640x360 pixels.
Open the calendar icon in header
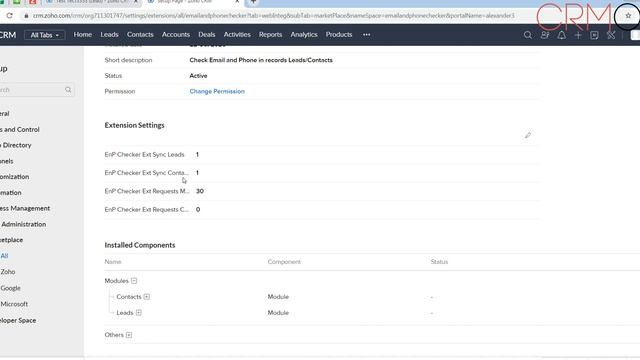(594, 35)
